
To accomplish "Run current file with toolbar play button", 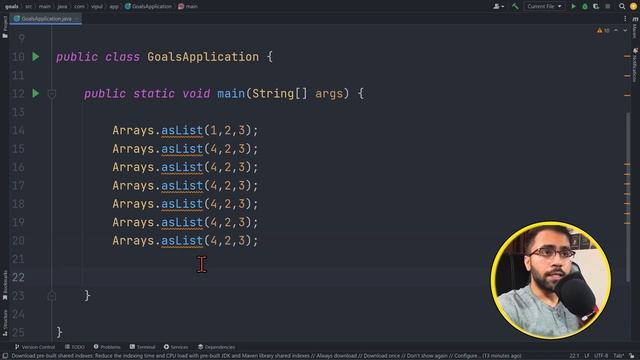I will (573, 6).
